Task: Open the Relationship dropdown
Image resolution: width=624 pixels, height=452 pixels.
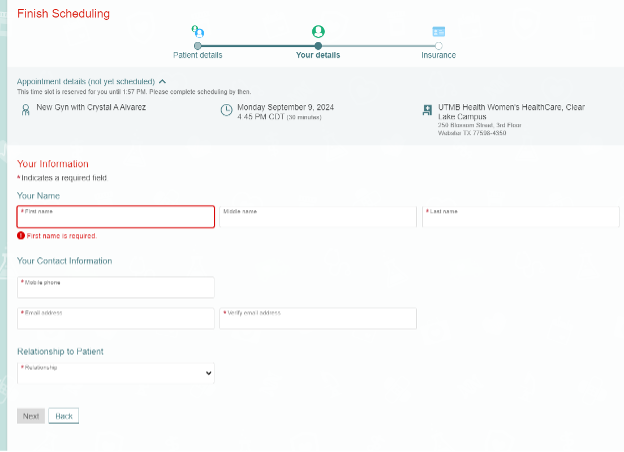Action: 116,373
